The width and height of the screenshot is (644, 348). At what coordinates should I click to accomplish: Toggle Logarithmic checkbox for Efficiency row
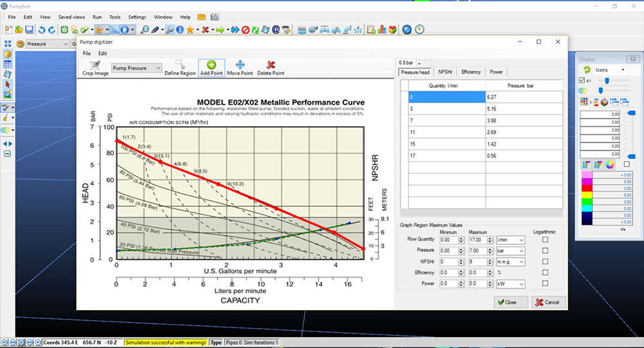point(545,273)
